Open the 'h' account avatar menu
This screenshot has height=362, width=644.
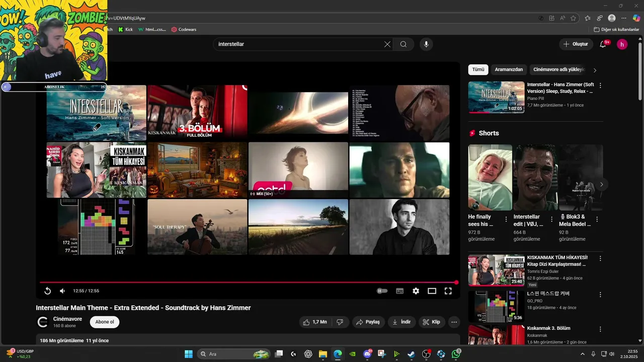click(622, 44)
